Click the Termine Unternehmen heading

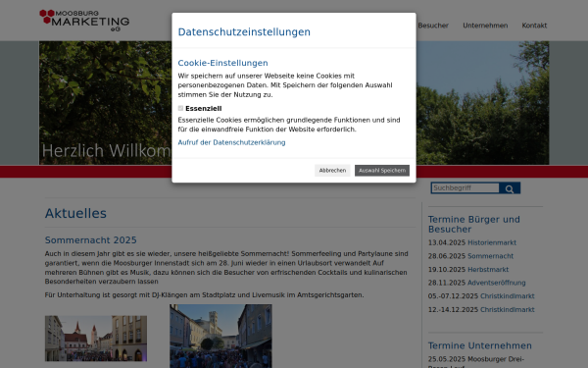click(x=480, y=345)
